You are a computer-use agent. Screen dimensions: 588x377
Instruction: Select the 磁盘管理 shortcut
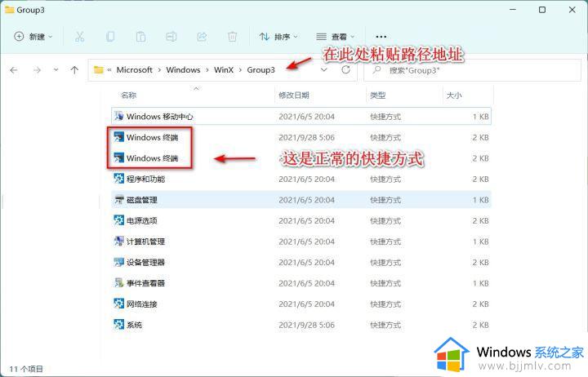pos(301,200)
